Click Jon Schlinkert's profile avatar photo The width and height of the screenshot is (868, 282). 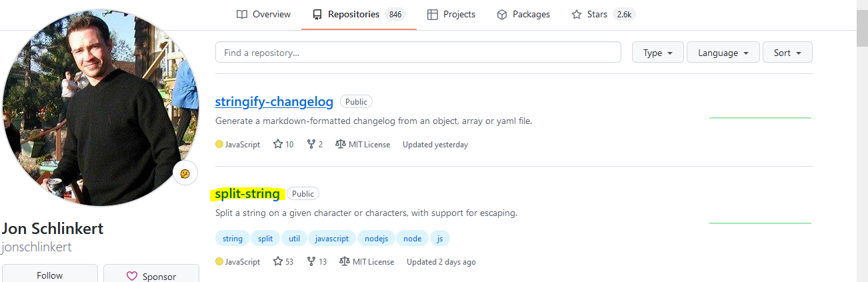(101, 108)
